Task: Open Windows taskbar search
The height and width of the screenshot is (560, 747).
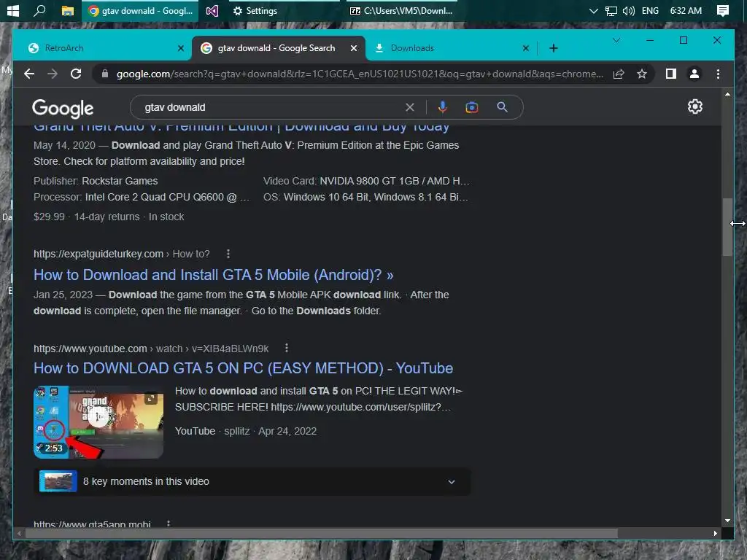Action: click(x=39, y=10)
